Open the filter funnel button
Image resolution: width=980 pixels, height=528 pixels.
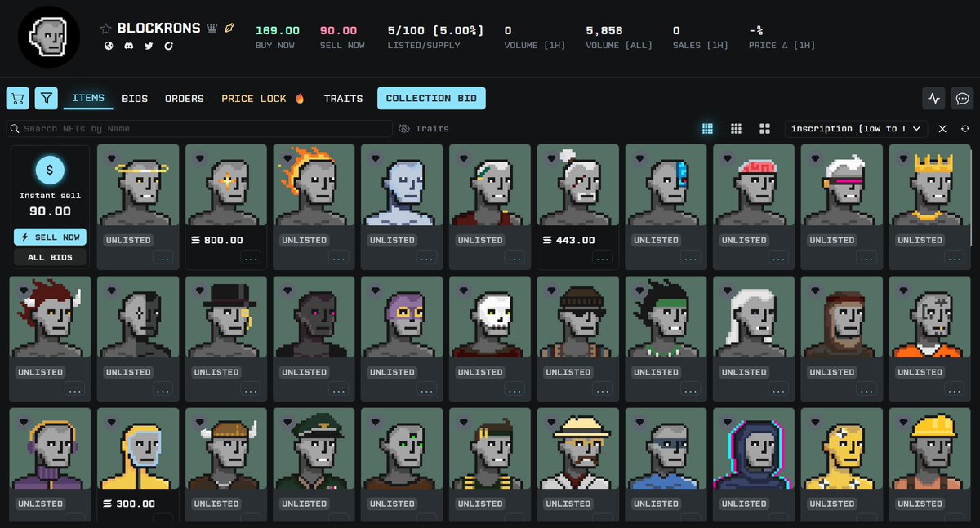tap(47, 98)
